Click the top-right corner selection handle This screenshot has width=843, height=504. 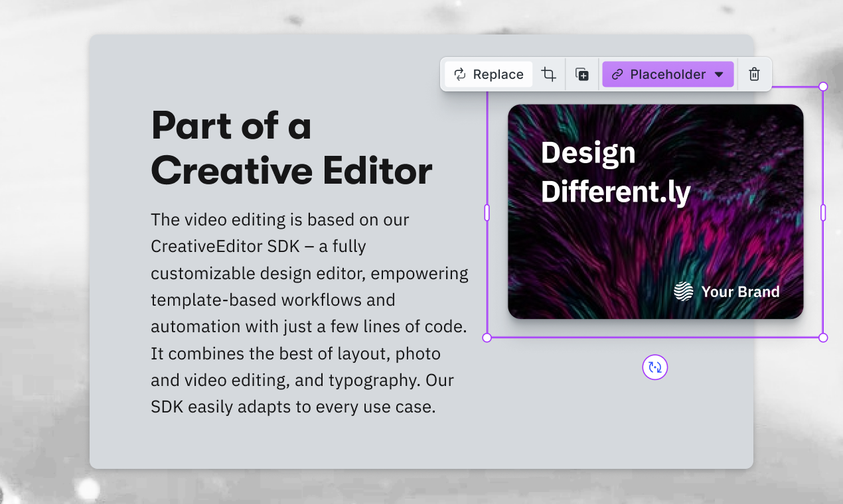pyautogui.click(x=823, y=86)
